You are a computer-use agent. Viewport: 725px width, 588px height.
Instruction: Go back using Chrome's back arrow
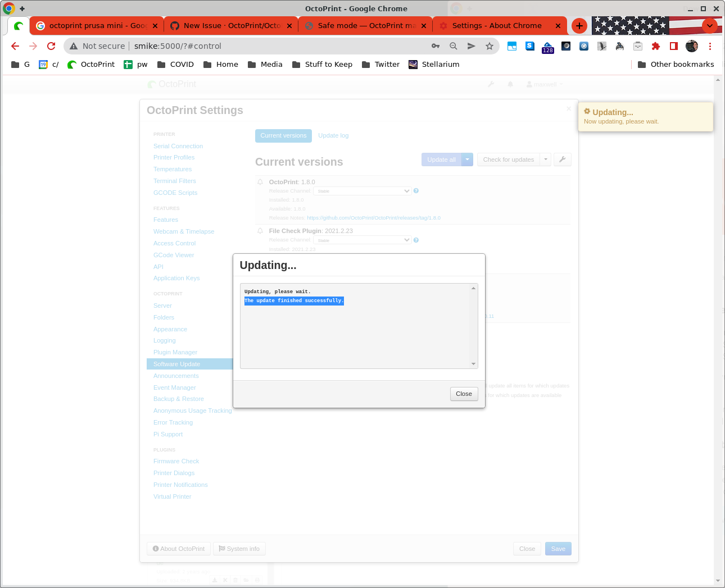(x=15, y=46)
